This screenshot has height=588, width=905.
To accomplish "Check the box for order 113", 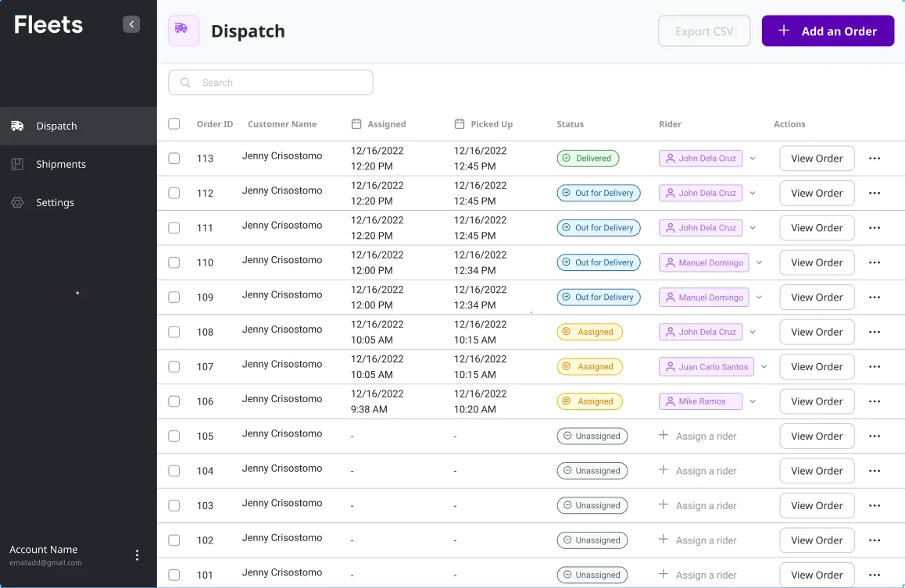I will tap(173, 159).
